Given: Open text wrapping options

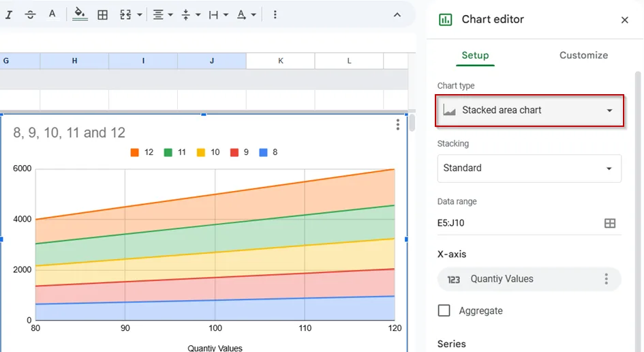Looking at the screenshot, I should [x=213, y=15].
